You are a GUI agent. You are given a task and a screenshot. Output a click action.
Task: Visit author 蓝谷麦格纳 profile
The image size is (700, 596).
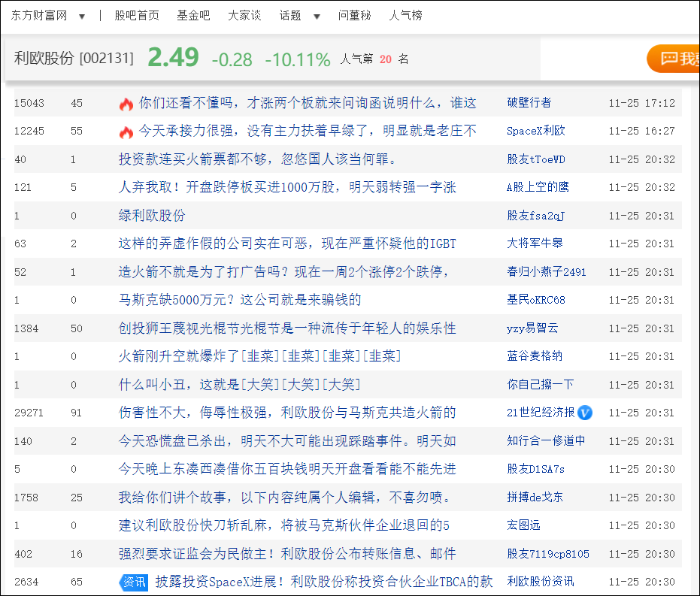point(535,356)
